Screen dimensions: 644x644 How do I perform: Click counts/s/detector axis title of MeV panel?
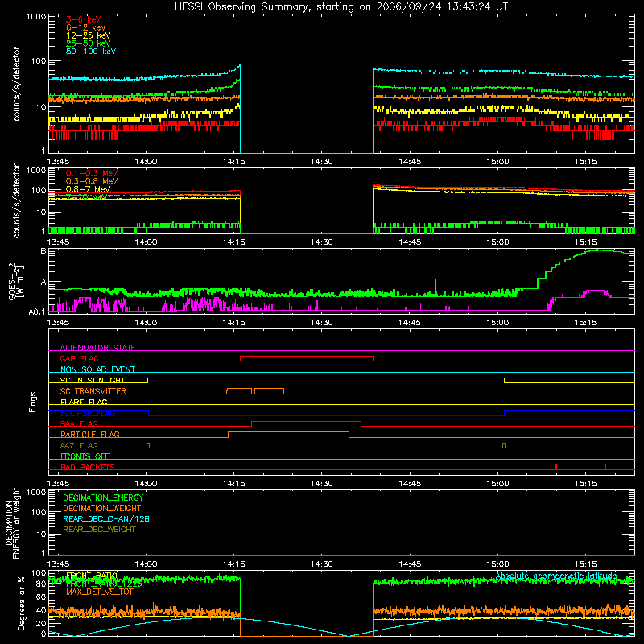pos(16,200)
